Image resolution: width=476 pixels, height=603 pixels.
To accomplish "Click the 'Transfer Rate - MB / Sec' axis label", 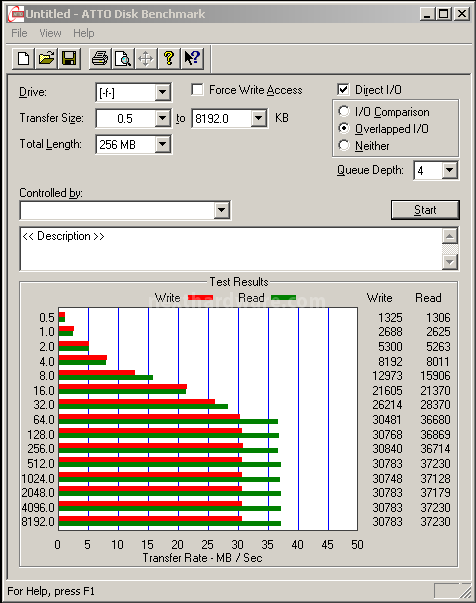I will [202, 558].
